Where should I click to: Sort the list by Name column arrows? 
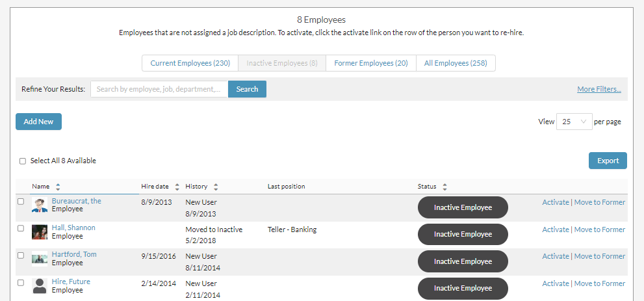coord(58,187)
